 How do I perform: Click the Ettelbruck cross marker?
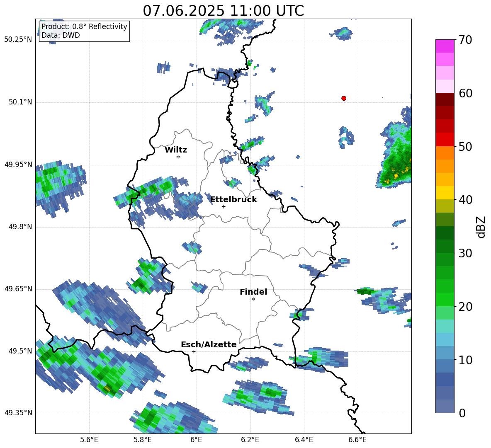(224, 206)
